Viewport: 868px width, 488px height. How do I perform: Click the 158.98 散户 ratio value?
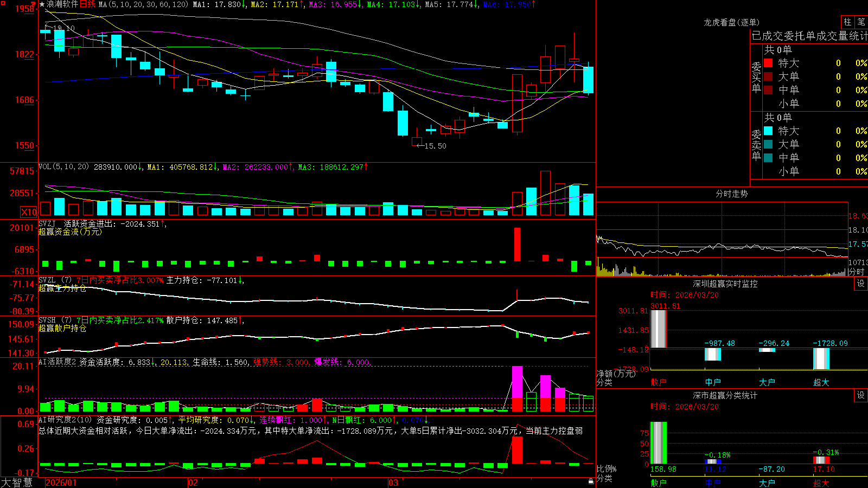click(663, 469)
